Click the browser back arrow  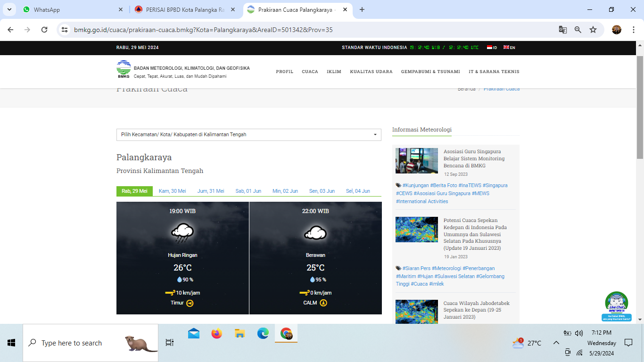(x=10, y=30)
